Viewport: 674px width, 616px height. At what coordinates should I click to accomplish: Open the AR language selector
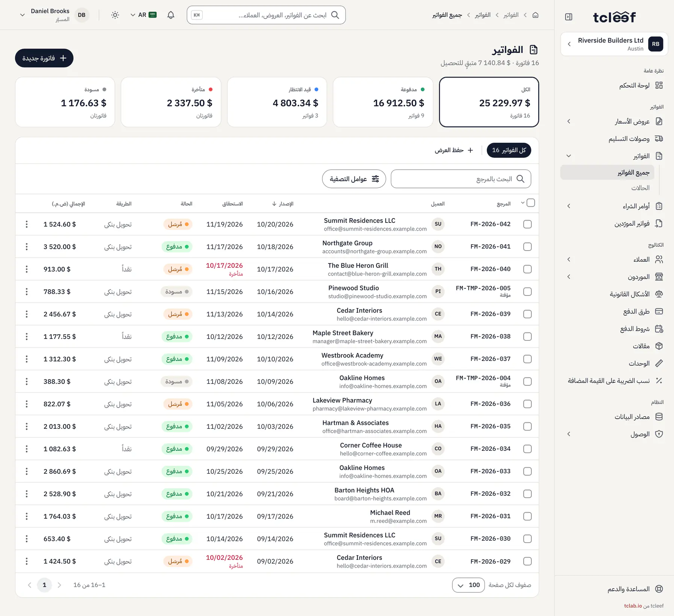point(143,15)
